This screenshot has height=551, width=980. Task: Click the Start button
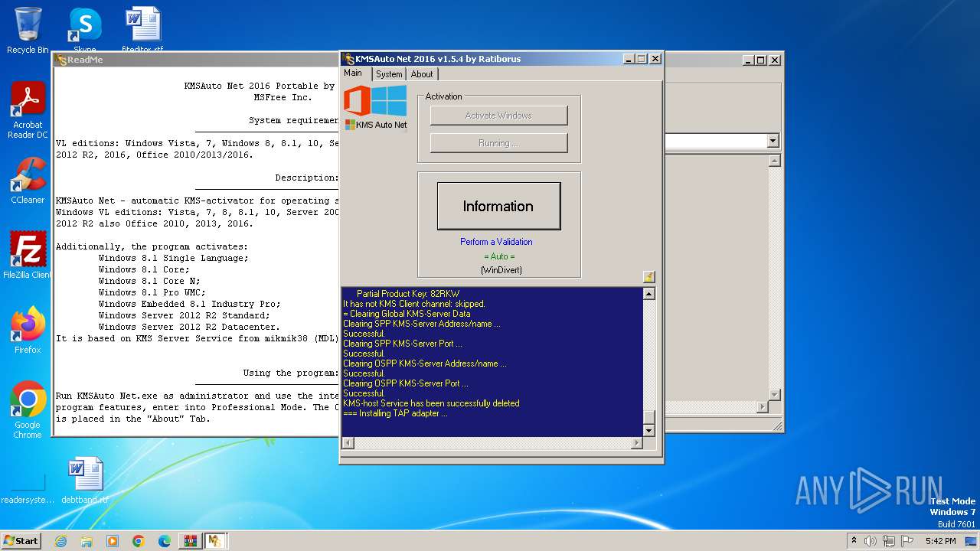tap(21, 541)
